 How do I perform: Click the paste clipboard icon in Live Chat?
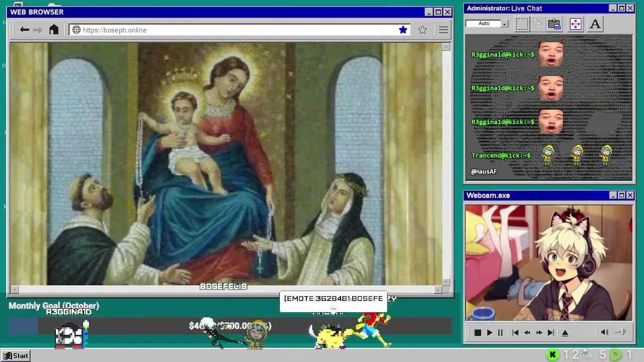(554, 24)
